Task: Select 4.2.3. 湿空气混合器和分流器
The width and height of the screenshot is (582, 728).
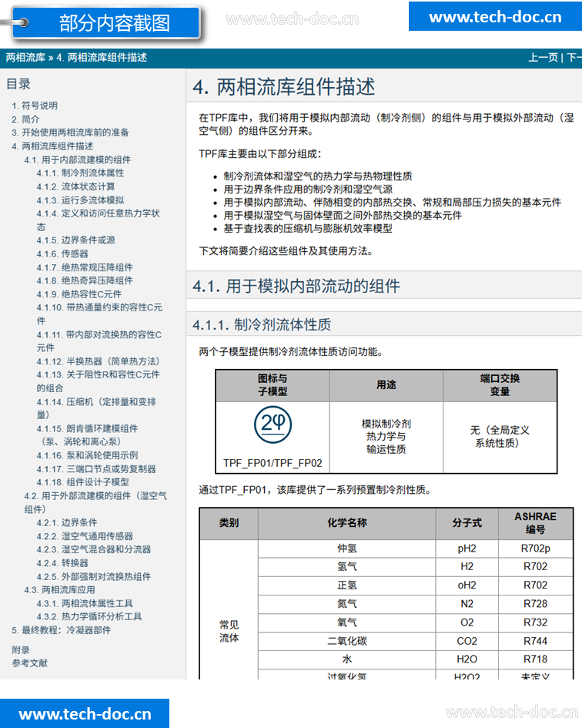Action: pyautogui.click(x=94, y=549)
